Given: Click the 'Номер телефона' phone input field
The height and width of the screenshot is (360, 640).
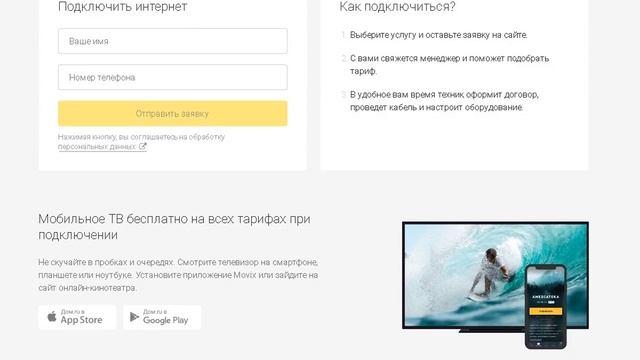Looking at the screenshot, I should tap(173, 77).
